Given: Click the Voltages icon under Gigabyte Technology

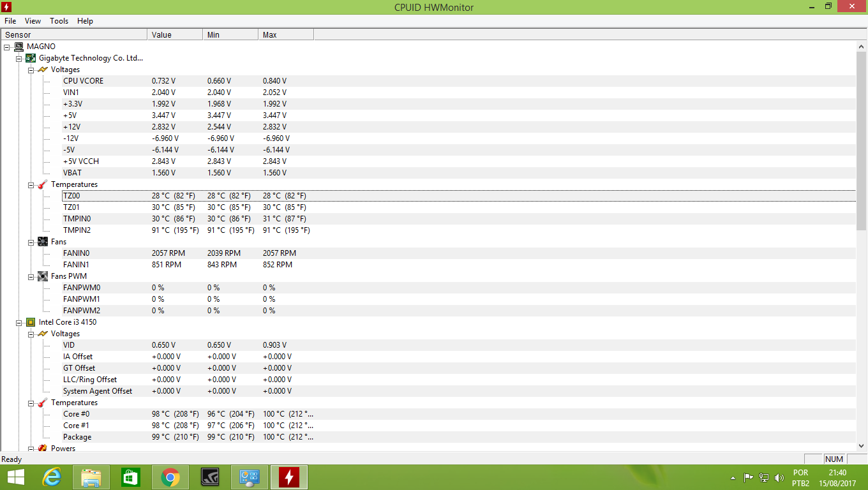Looking at the screenshot, I should point(43,70).
